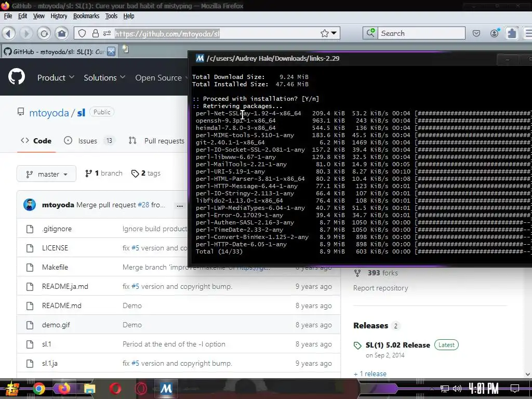
Task: Open the Releases heading link
Action: pyautogui.click(x=370, y=326)
